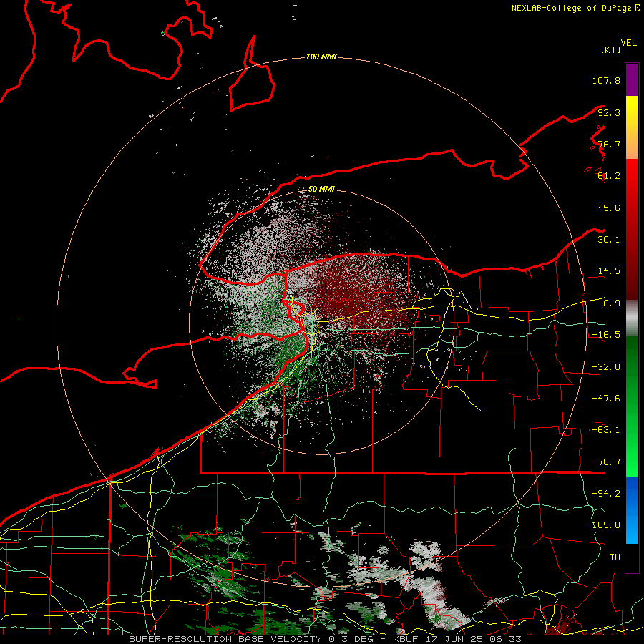Click the [KT] units label
Image resolution: width=644 pixels, height=644 pixels.
tap(611, 49)
